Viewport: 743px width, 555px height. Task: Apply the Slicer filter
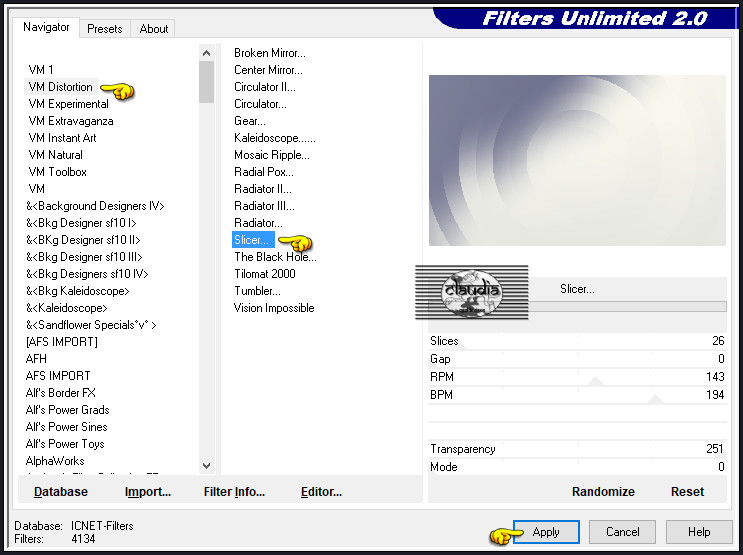pos(546,532)
